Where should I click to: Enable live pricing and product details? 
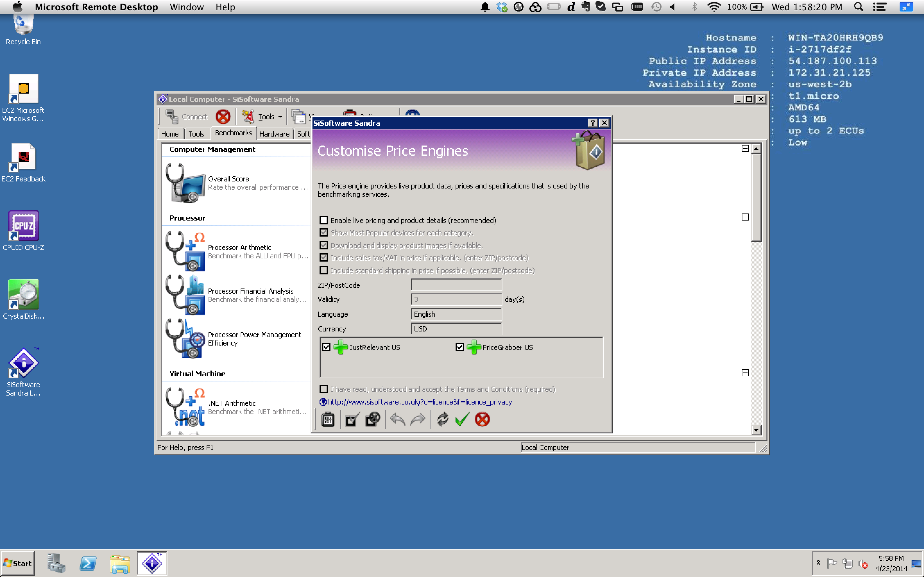(x=324, y=220)
